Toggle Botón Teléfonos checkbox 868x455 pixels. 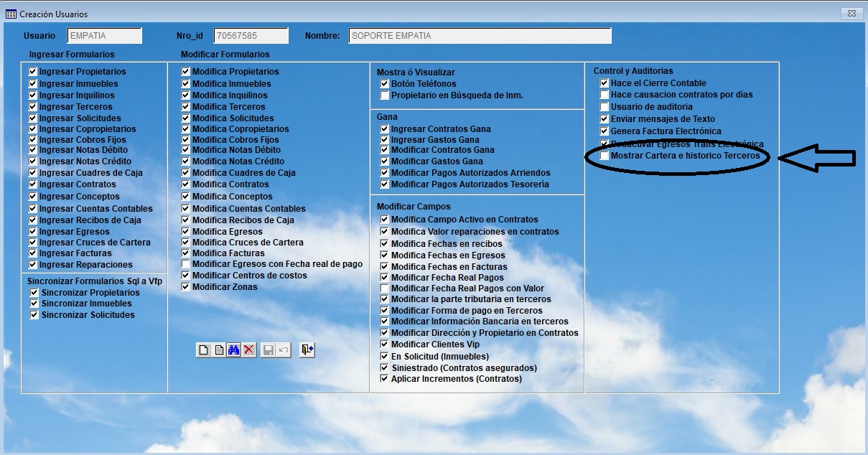385,84
